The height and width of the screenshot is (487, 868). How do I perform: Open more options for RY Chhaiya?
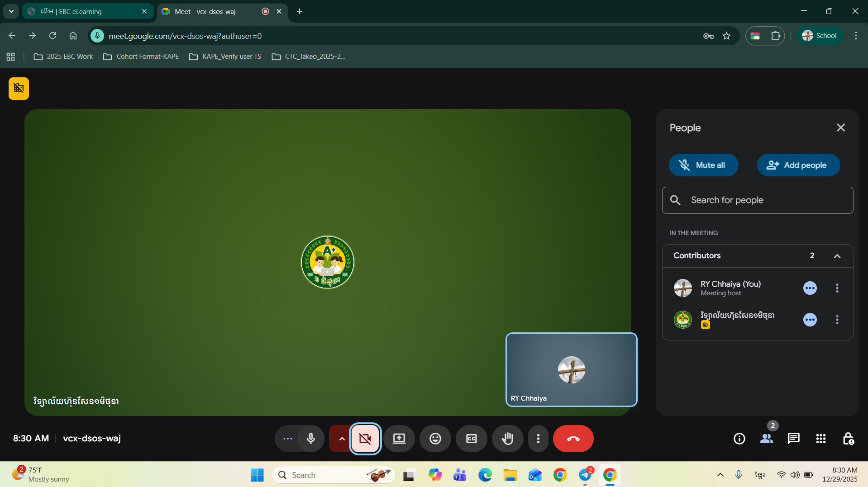coord(837,288)
